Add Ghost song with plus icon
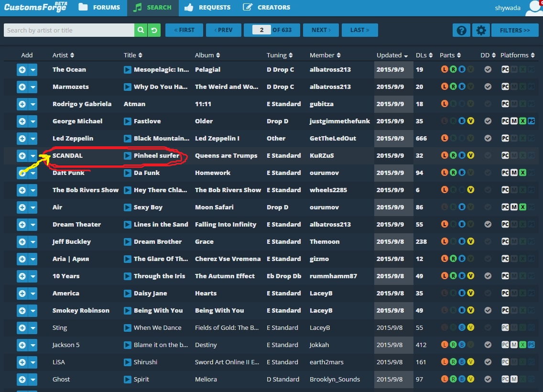 tap(22, 380)
